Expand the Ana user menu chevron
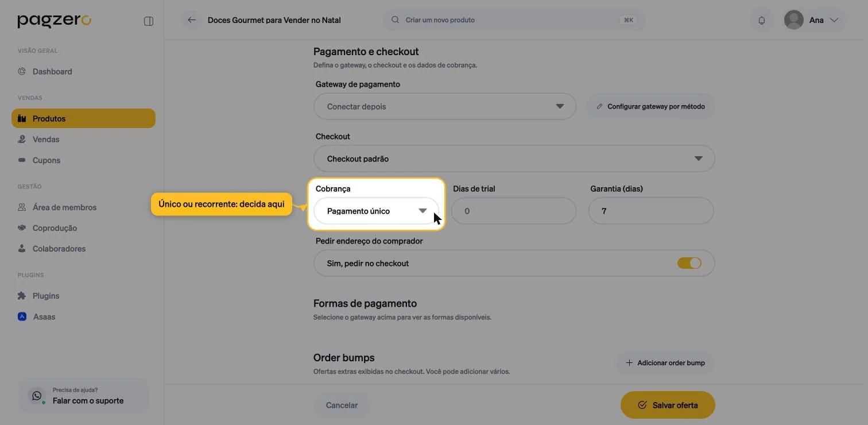Image resolution: width=868 pixels, height=425 pixels. [x=834, y=20]
